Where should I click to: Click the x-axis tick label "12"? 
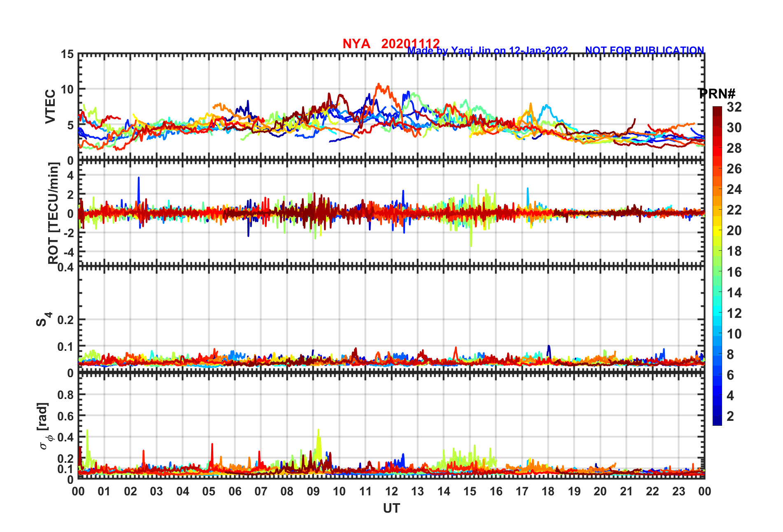[x=391, y=492]
